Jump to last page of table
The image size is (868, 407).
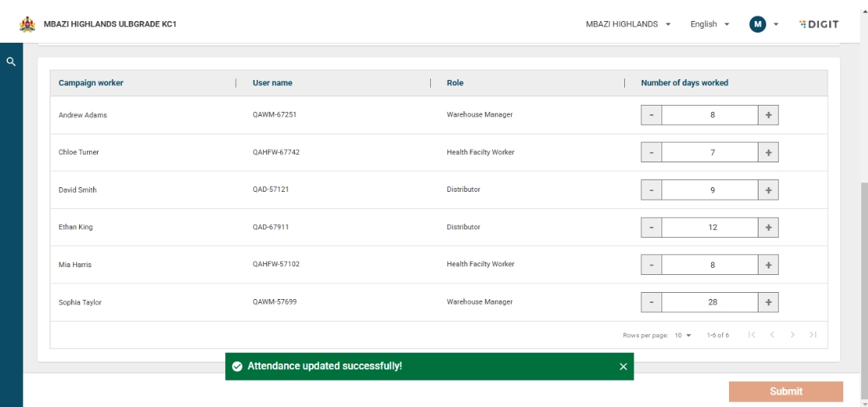coord(812,335)
